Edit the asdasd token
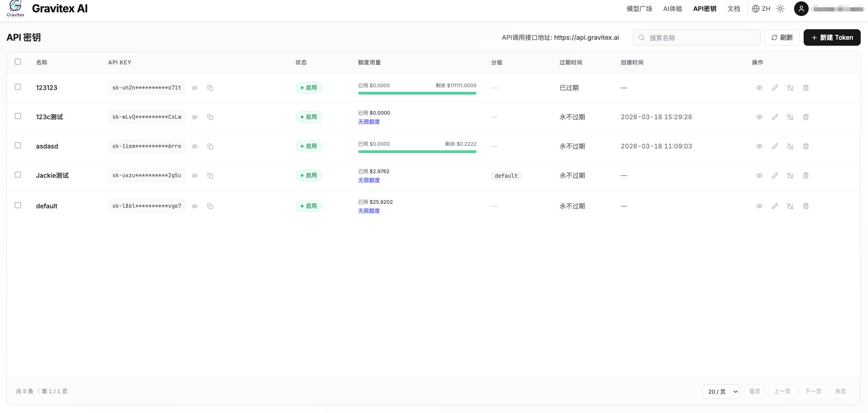Image resolution: width=868 pixels, height=413 pixels. click(775, 146)
